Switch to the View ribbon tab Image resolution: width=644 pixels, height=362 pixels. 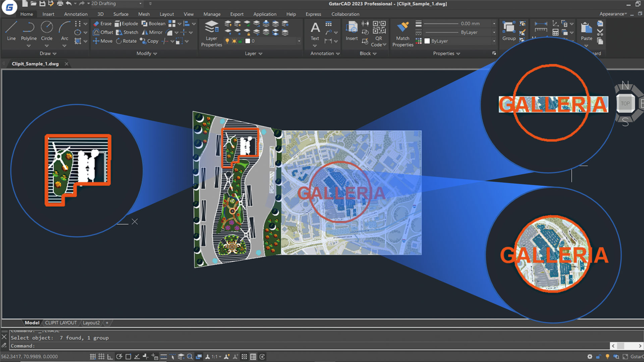pos(189,14)
